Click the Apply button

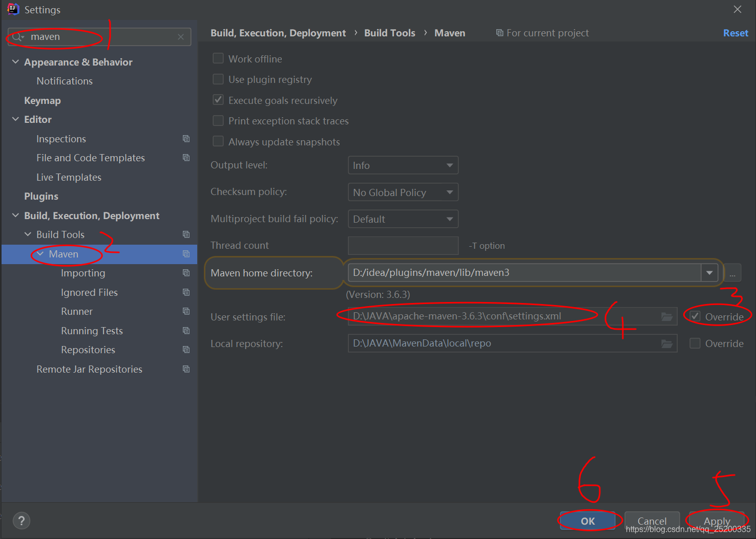click(x=717, y=521)
